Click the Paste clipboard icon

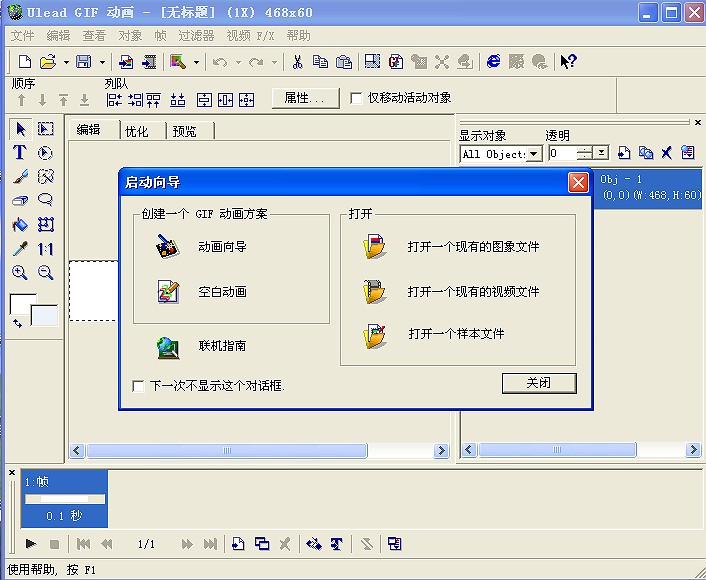[344, 61]
